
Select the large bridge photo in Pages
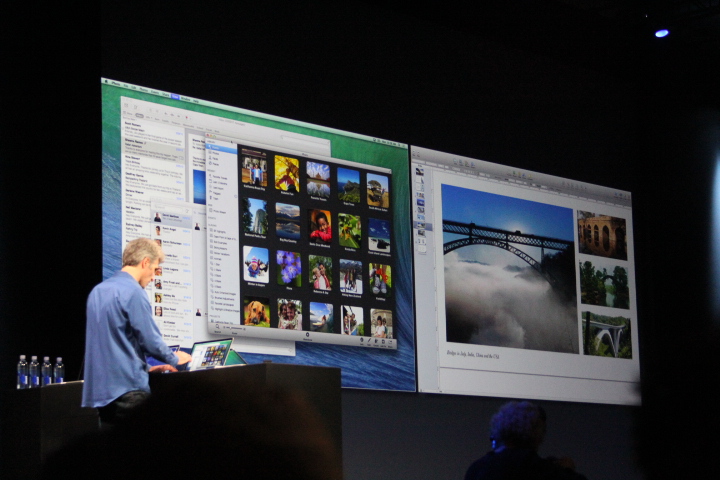tap(510, 269)
